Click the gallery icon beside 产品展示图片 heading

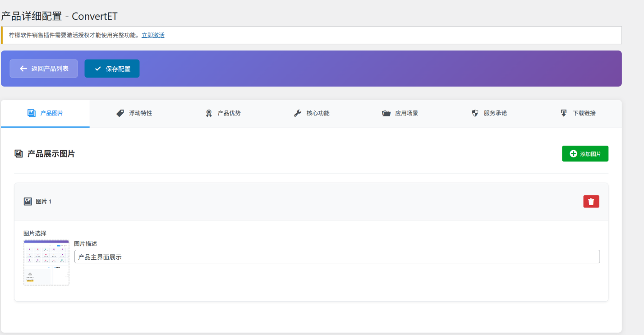coord(18,154)
